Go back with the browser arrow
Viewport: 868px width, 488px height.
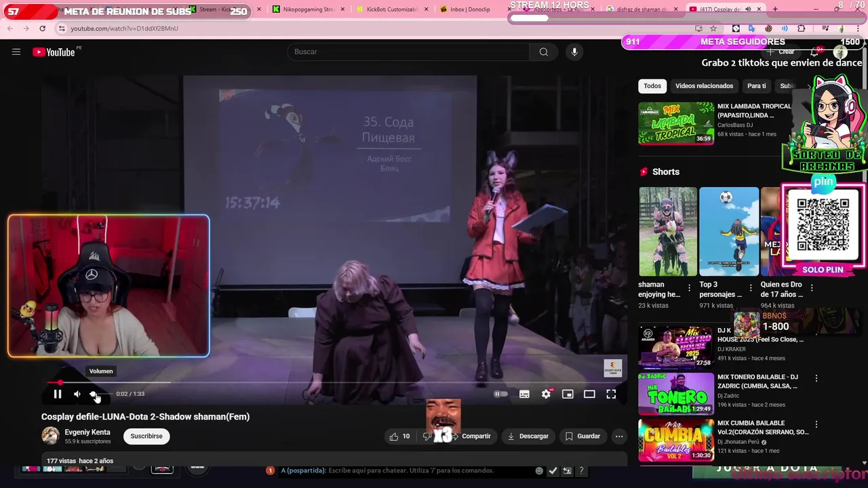[x=10, y=28]
